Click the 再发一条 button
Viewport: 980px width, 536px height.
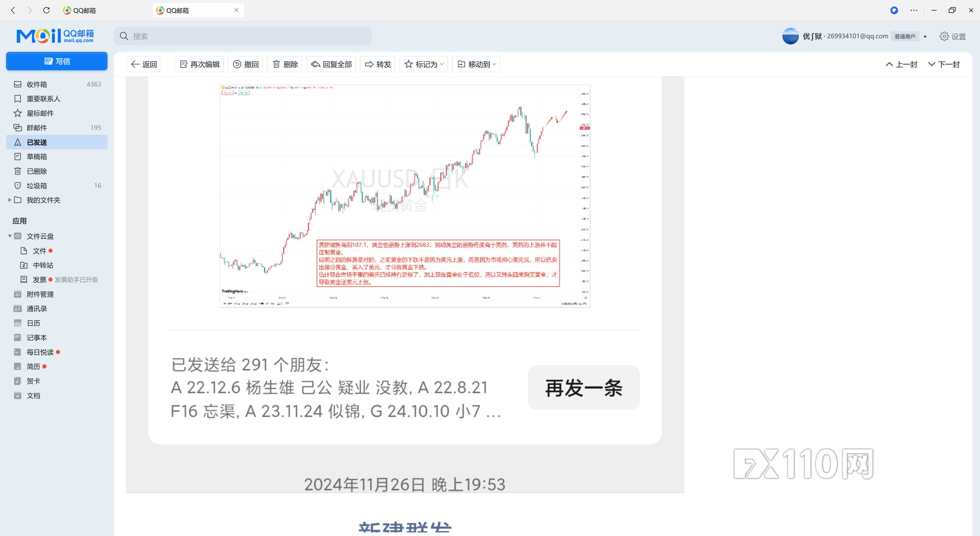click(x=584, y=388)
